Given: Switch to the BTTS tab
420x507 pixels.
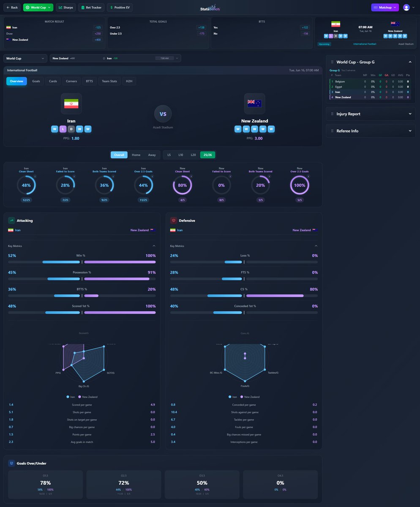Looking at the screenshot, I should pyautogui.click(x=90, y=81).
